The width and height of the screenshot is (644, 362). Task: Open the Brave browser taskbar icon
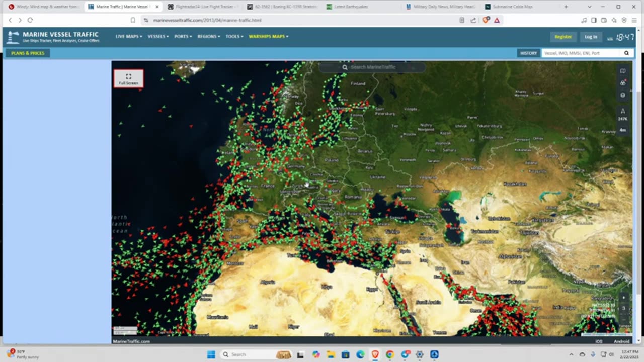pos(375,354)
